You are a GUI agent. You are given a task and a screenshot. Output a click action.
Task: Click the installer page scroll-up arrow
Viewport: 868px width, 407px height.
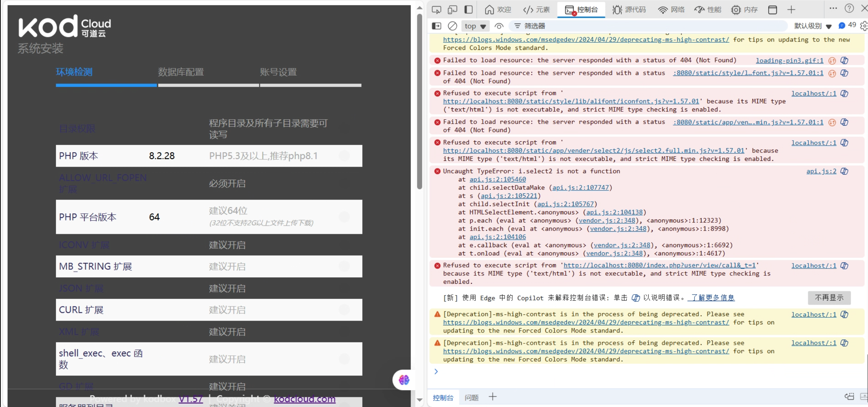click(419, 8)
